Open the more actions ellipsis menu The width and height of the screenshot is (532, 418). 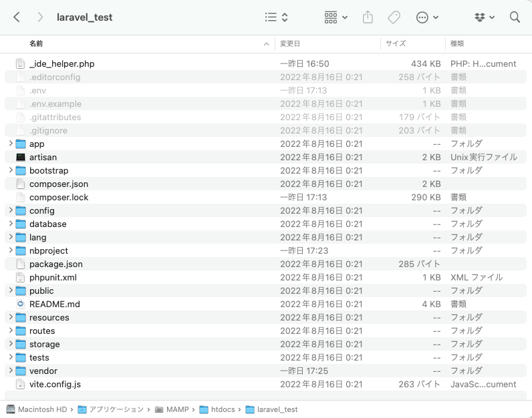(427, 17)
